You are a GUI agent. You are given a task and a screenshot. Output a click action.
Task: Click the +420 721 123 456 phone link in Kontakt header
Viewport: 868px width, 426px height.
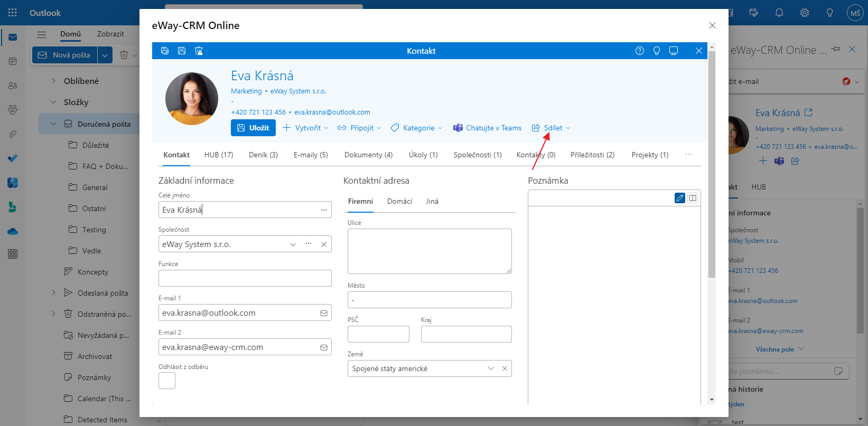point(258,112)
